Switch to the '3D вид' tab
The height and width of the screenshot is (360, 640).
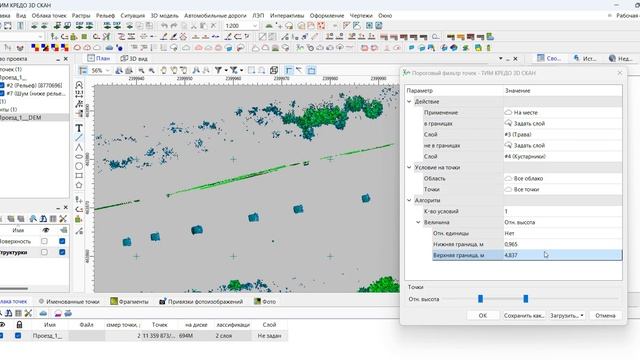(x=134, y=59)
